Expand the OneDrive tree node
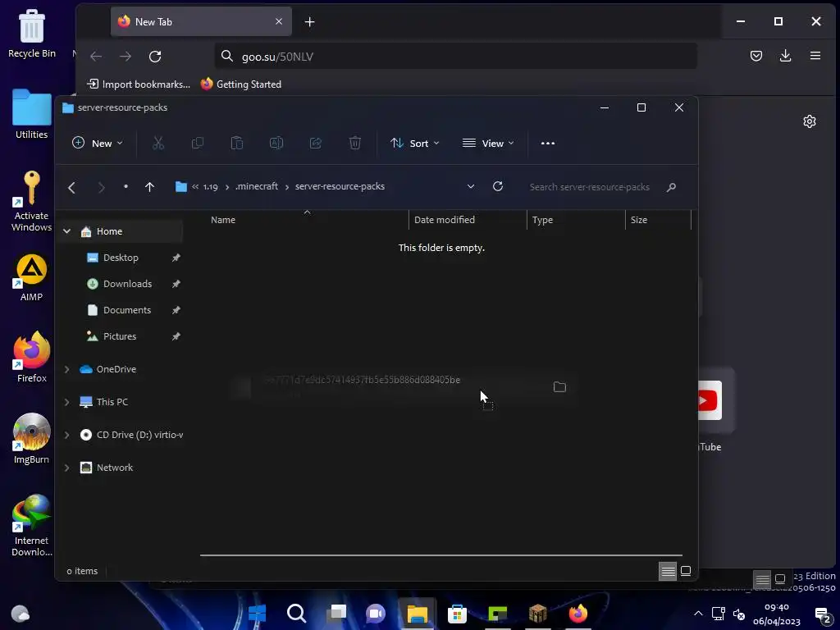This screenshot has height=630, width=840. pos(67,369)
